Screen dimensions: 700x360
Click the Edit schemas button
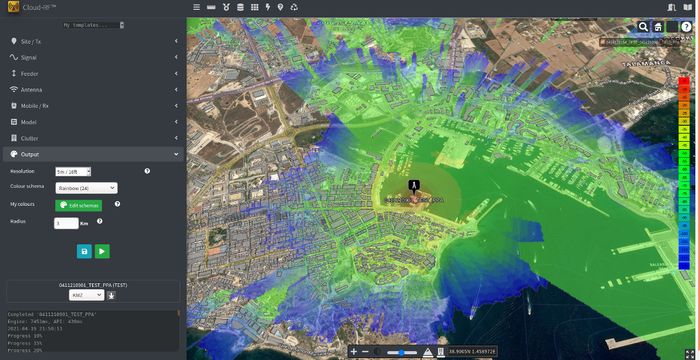point(79,205)
